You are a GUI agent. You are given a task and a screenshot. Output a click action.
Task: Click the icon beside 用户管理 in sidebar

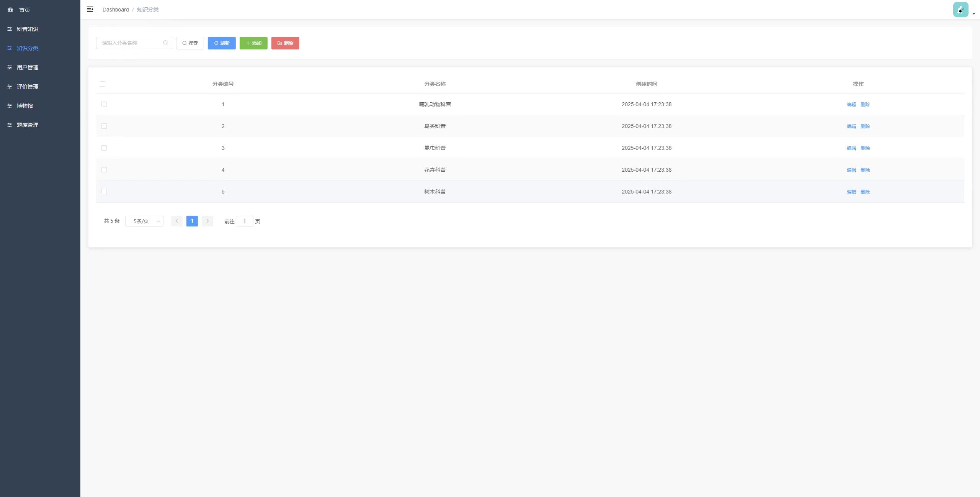(10, 67)
